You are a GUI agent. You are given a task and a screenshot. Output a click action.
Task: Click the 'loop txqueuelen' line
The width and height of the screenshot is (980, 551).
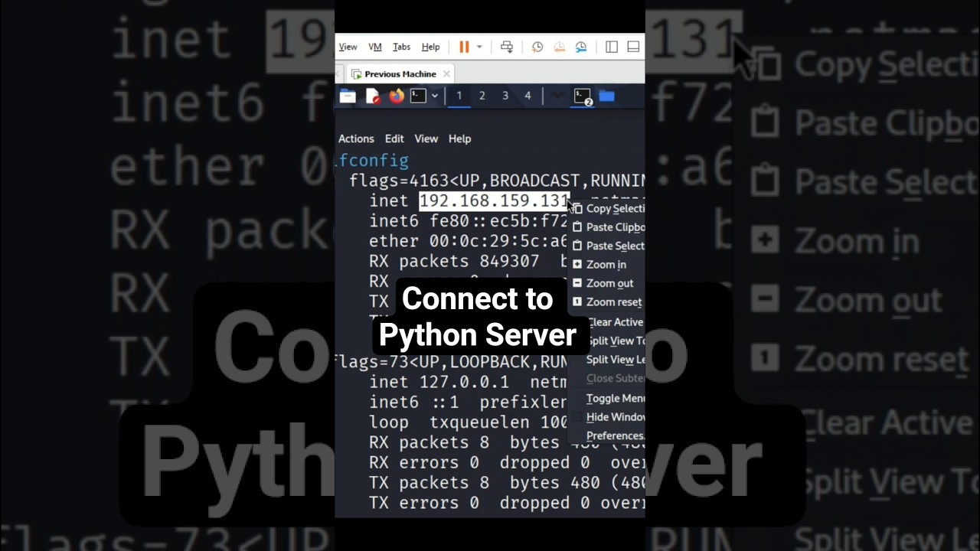[469, 422]
